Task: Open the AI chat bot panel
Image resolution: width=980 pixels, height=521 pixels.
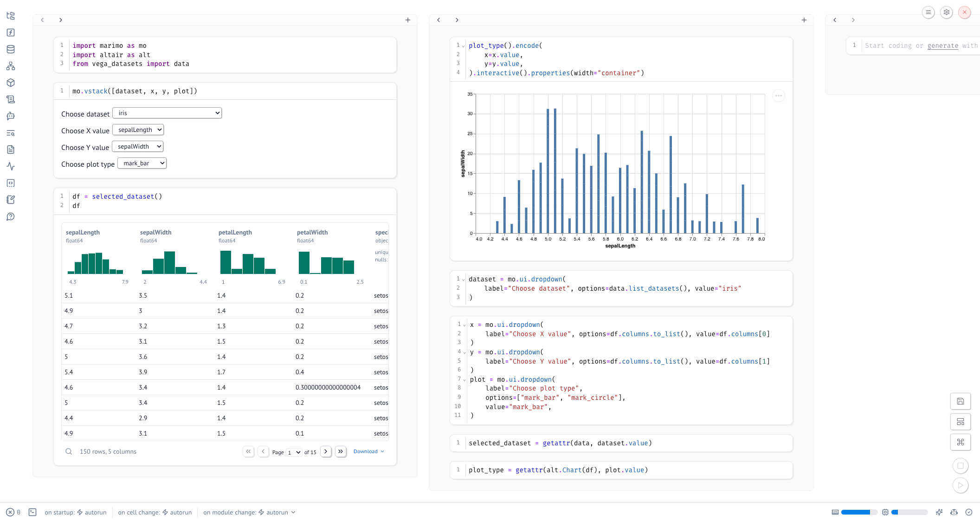Action: pos(11,116)
